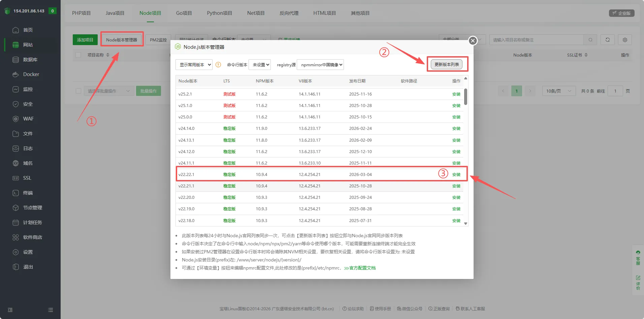Switch to the PHP project tab
This screenshot has height=319, width=644.
pos(81,13)
